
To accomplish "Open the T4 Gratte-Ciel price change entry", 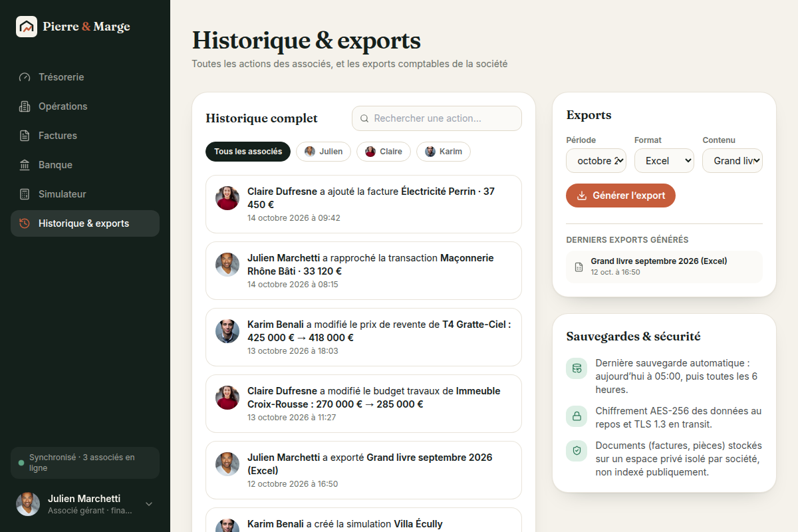I will (x=364, y=337).
